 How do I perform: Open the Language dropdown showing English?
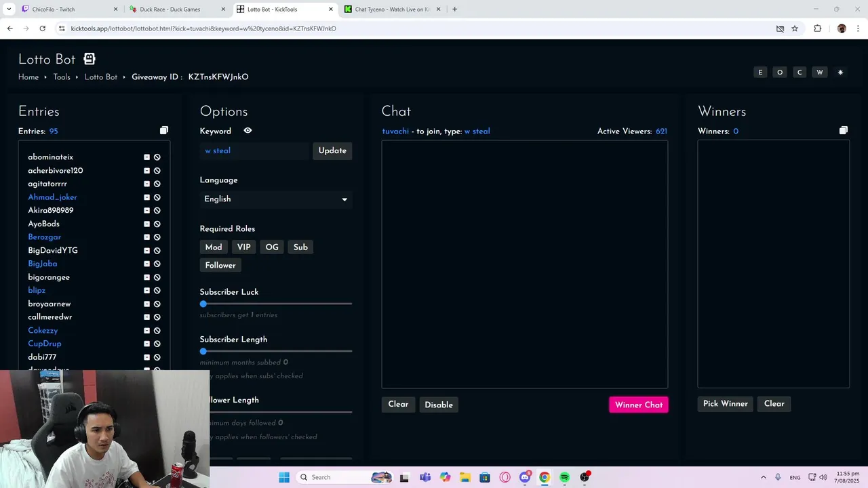276,199
